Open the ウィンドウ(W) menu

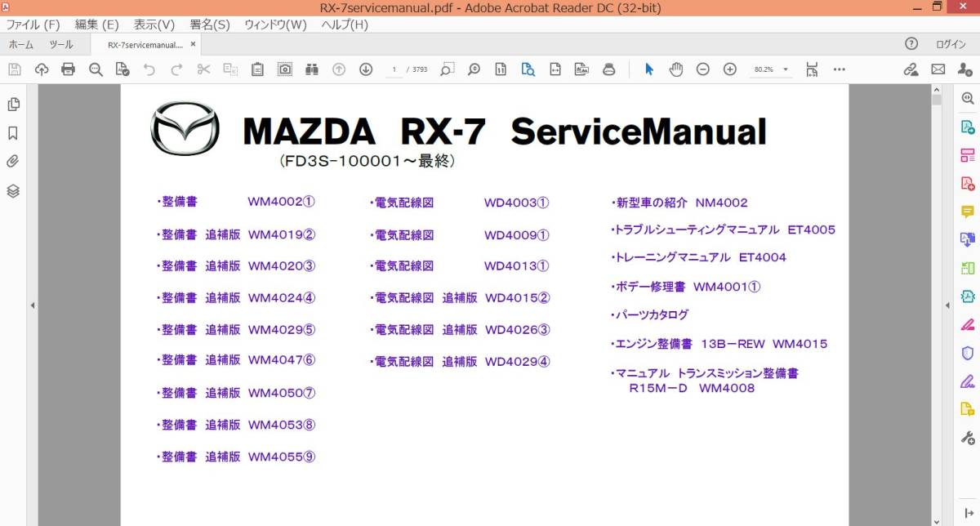(275, 25)
